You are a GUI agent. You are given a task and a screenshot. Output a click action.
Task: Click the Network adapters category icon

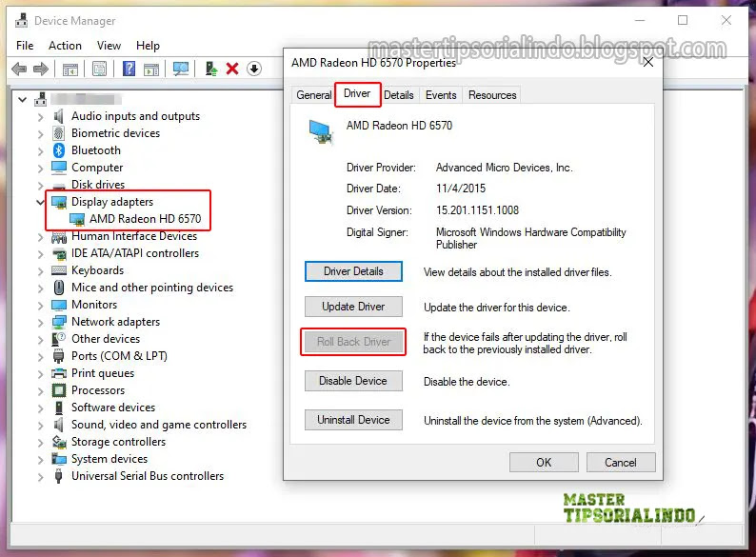click(59, 322)
